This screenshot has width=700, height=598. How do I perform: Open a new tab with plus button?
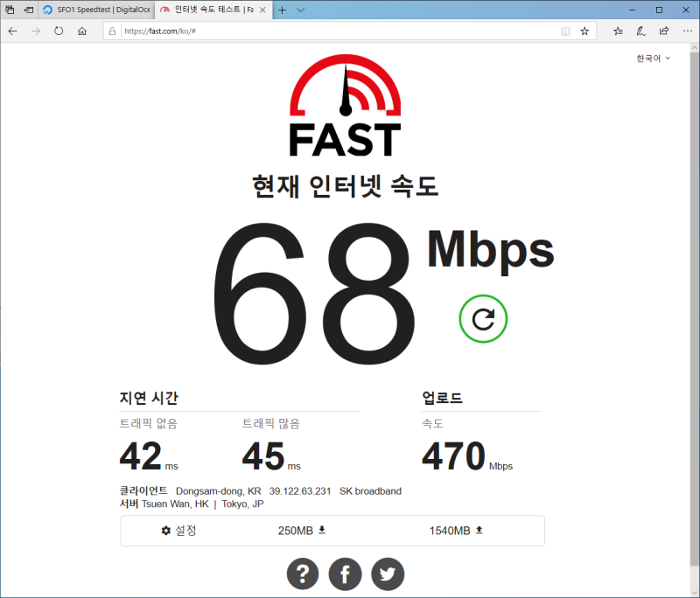pos(282,10)
